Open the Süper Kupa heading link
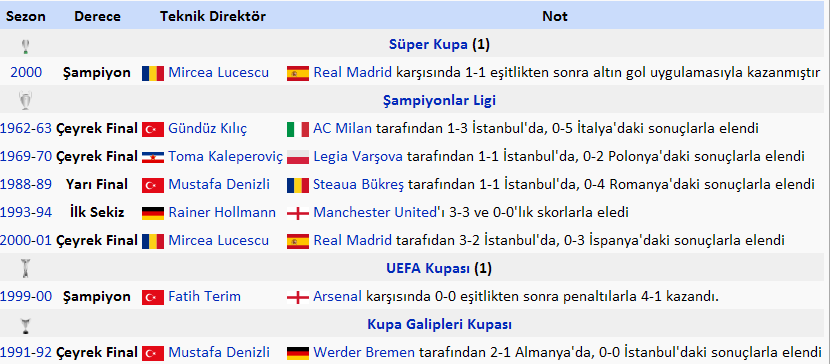The height and width of the screenshot is (364, 836). pos(428,45)
